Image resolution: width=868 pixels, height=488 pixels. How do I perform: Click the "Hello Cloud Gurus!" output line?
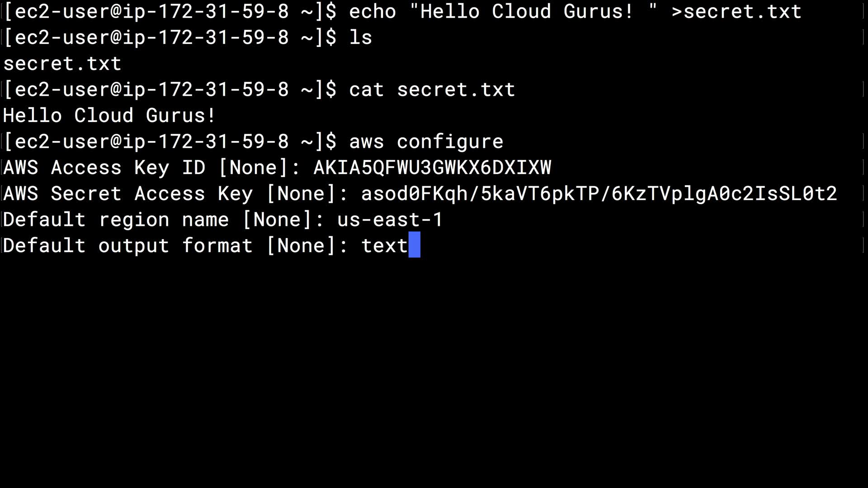tap(109, 116)
